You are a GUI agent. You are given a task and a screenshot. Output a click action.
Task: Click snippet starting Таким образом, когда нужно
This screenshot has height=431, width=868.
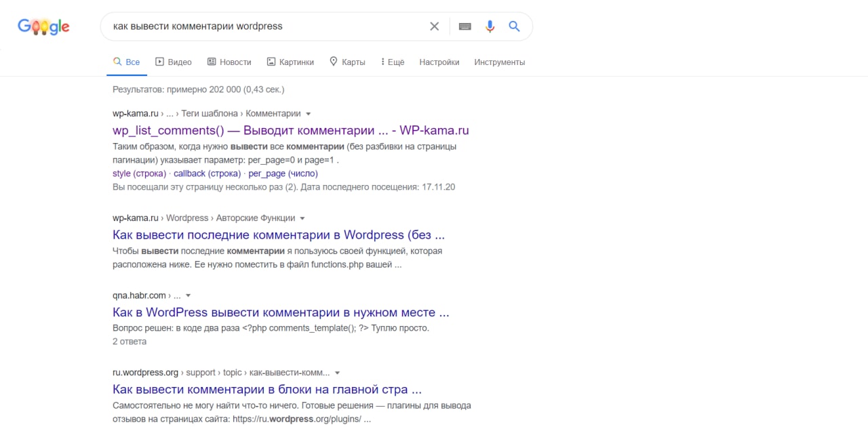(x=284, y=154)
